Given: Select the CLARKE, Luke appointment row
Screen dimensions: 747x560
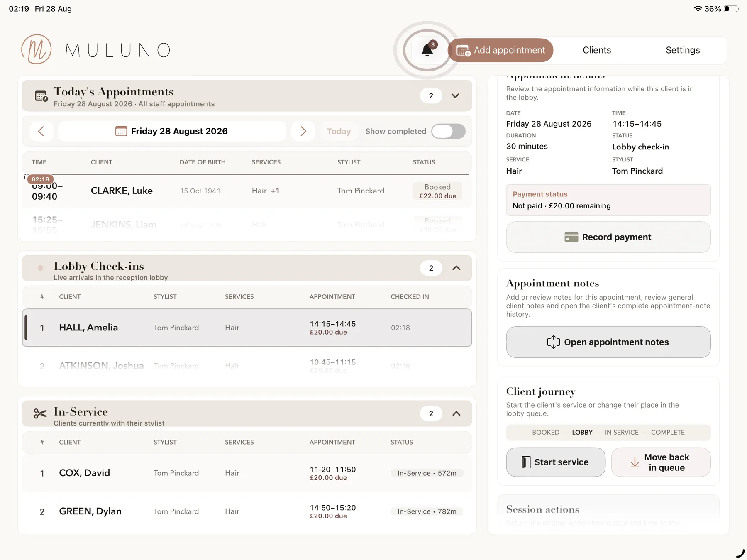Looking at the screenshot, I should click(x=247, y=191).
